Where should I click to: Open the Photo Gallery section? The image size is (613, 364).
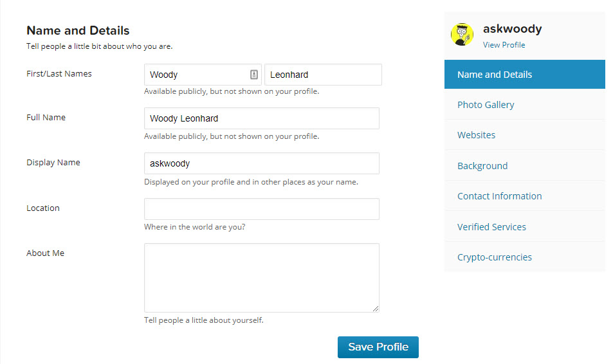(486, 105)
